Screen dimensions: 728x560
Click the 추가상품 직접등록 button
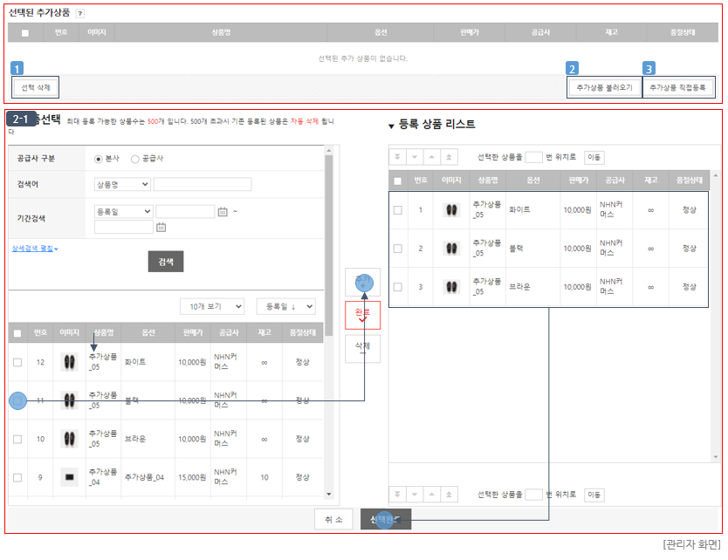pos(678,87)
